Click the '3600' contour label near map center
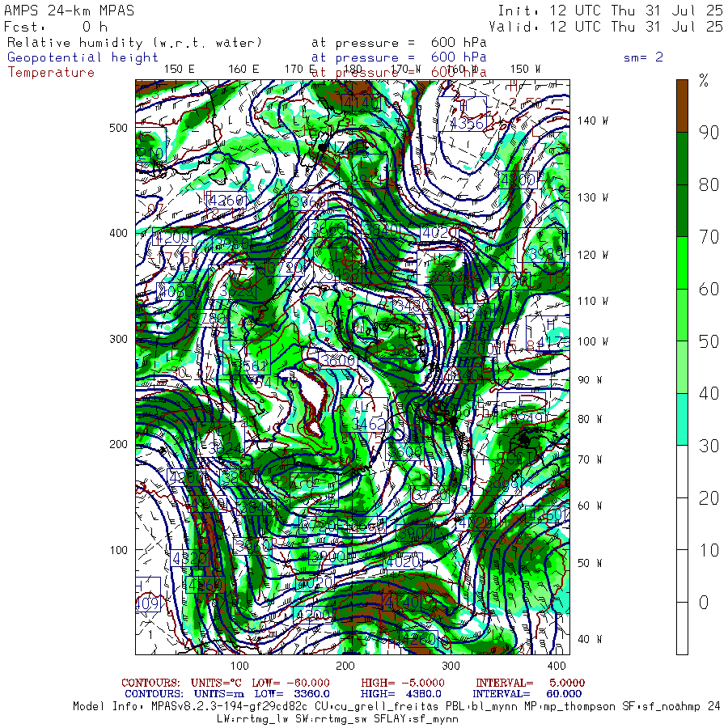 tap(338, 360)
